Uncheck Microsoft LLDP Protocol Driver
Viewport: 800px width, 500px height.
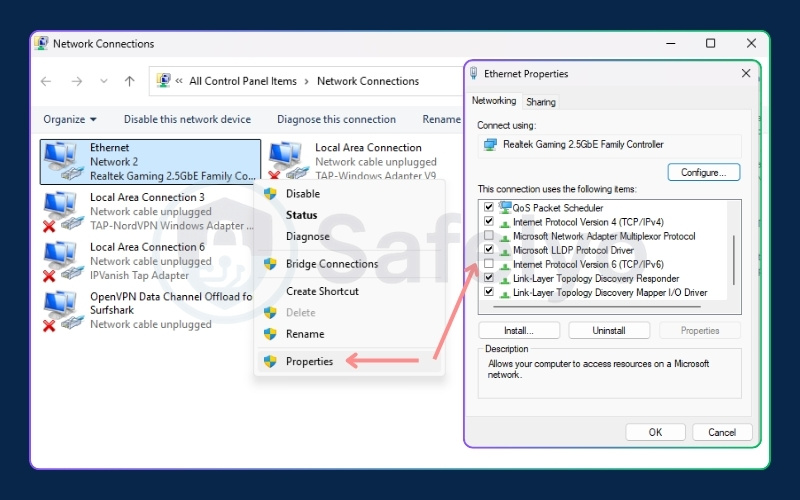click(489, 249)
